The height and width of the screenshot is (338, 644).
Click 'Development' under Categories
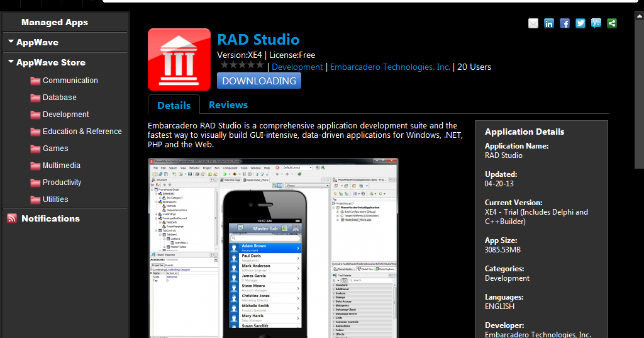click(x=508, y=278)
